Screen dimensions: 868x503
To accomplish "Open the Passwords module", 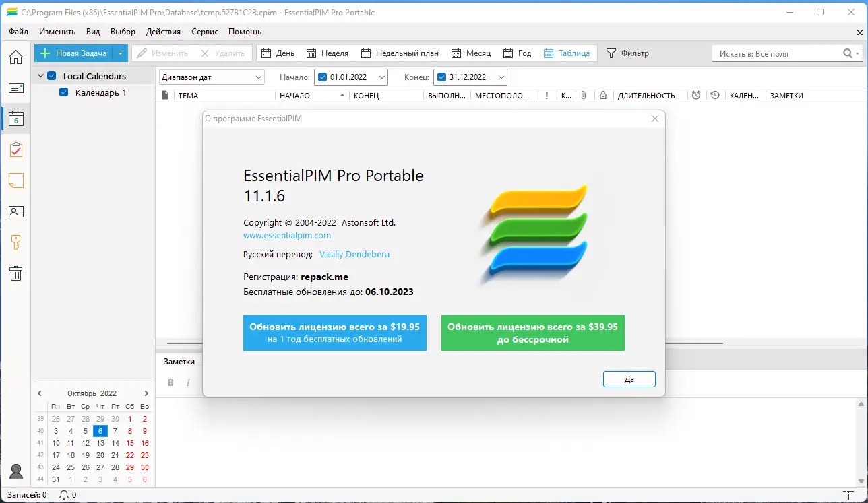I will click(15, 242).
